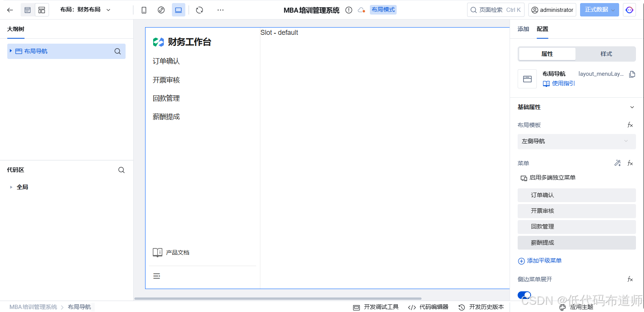The width and height of the screenshot is (644, 312).
Task: Switch preview to desktop PC icon
Action: pyautogui.click(x=178, y=10)
